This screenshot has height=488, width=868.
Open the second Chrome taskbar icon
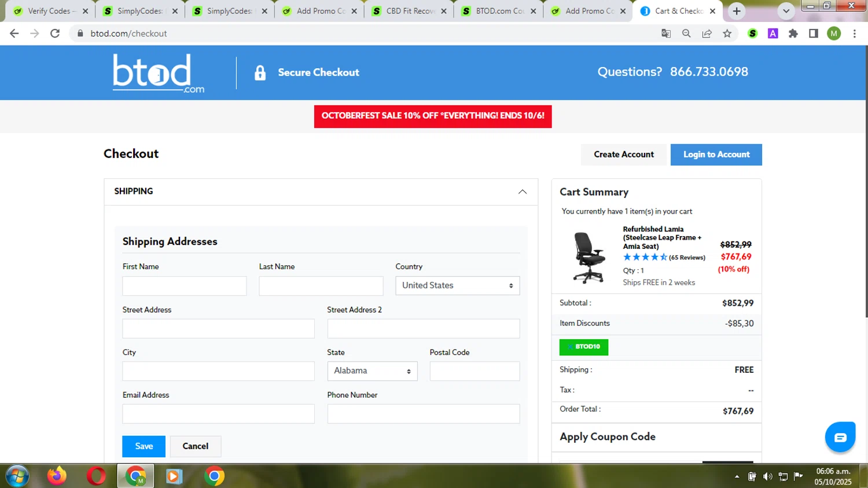click(214, 476)
